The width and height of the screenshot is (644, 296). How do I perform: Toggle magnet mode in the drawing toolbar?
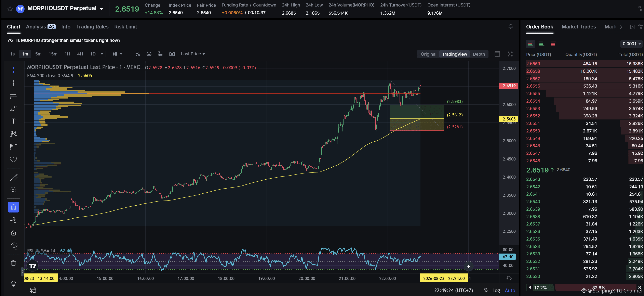point(13,207)
